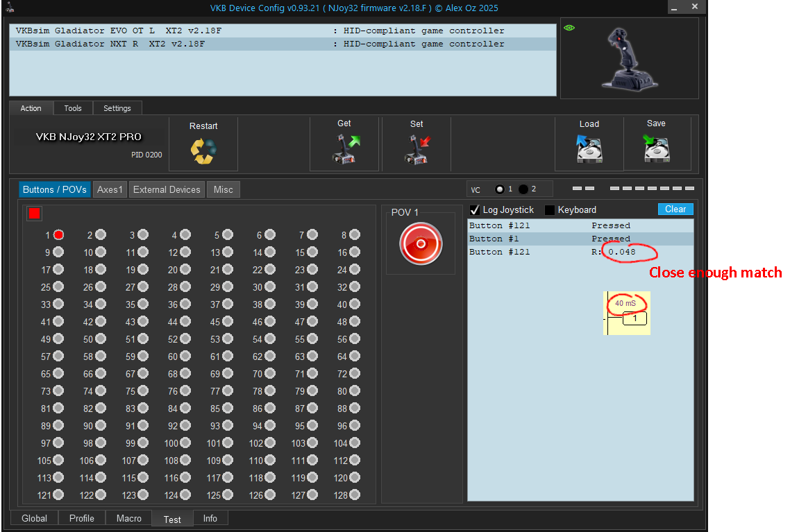Toggle the green eye icon
This screenshot has height=532, width=790.
[569, 28]
